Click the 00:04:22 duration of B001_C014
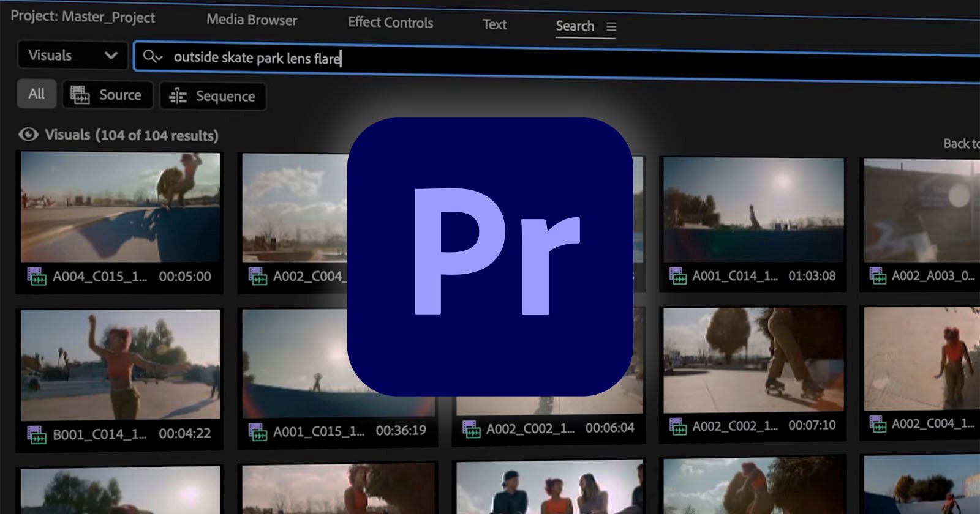 click(x=185, y=433)
